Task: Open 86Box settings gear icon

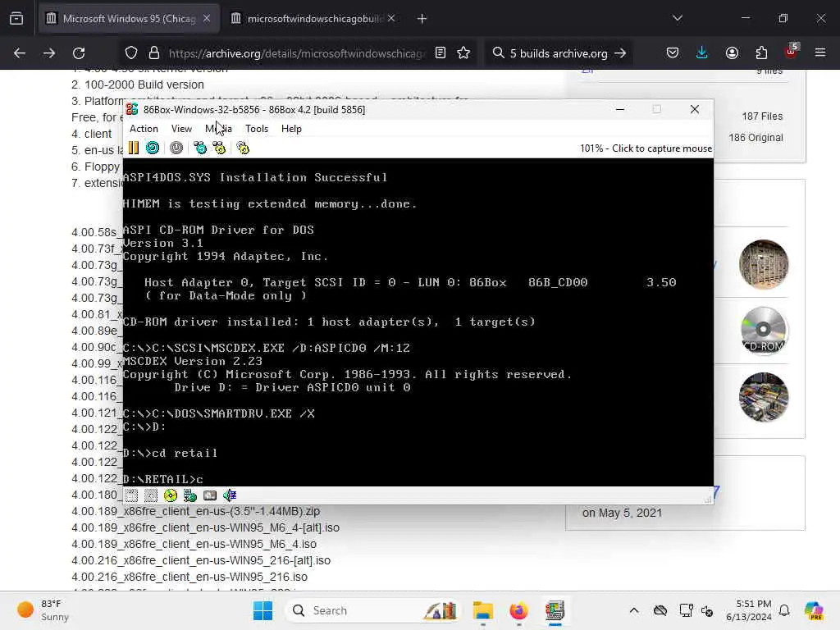Action: coord(243,148)
